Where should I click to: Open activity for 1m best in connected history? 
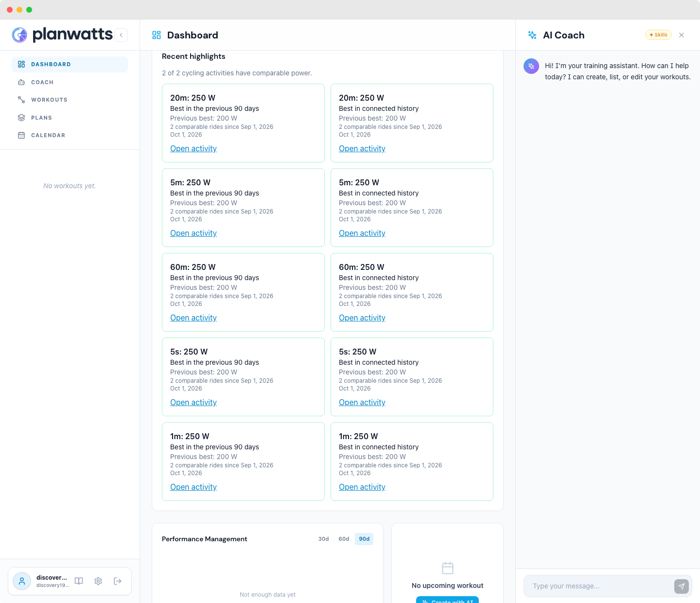click(x=362, y=487)
